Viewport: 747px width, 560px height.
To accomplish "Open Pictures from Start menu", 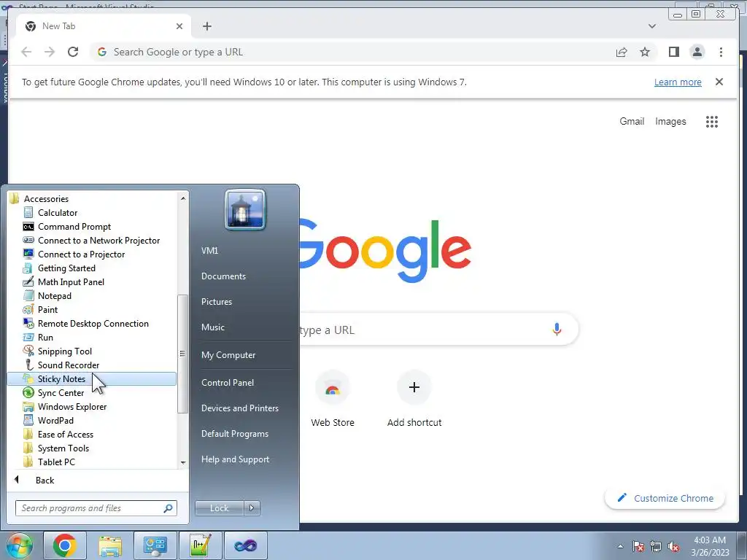I will [216, 302].
